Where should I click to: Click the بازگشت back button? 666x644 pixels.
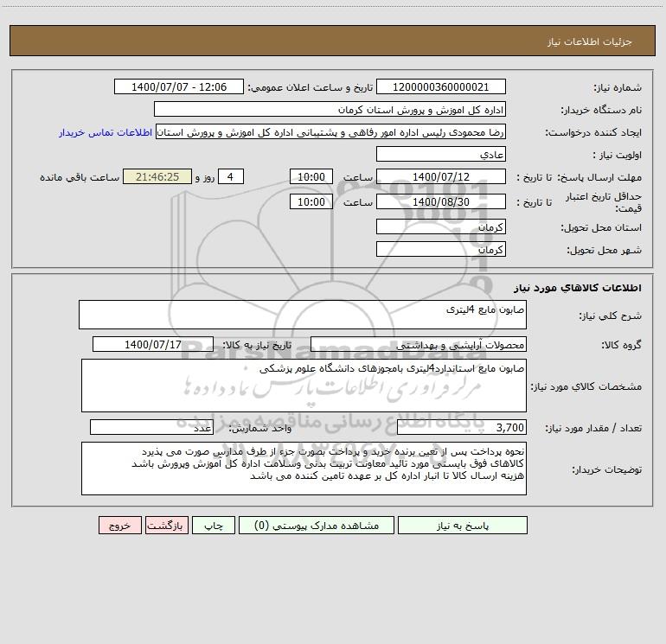click(x=166, y=526)
